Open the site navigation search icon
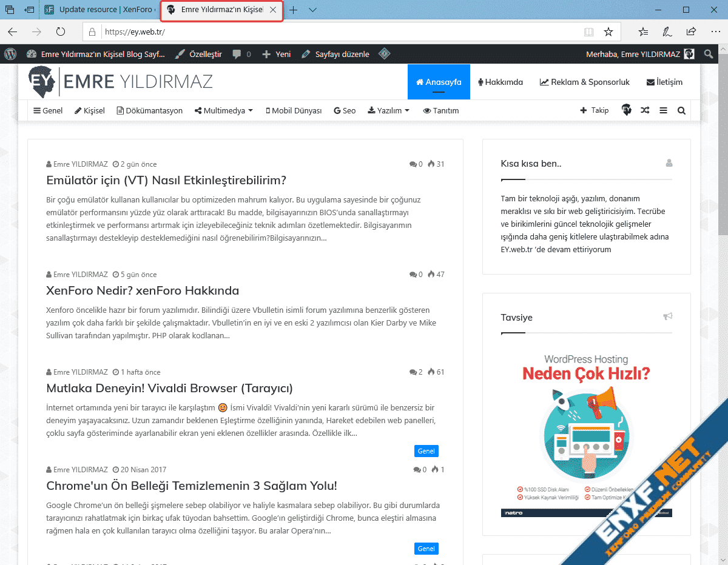Viewport: 728px width, 565px height. [x=681, y=110]
